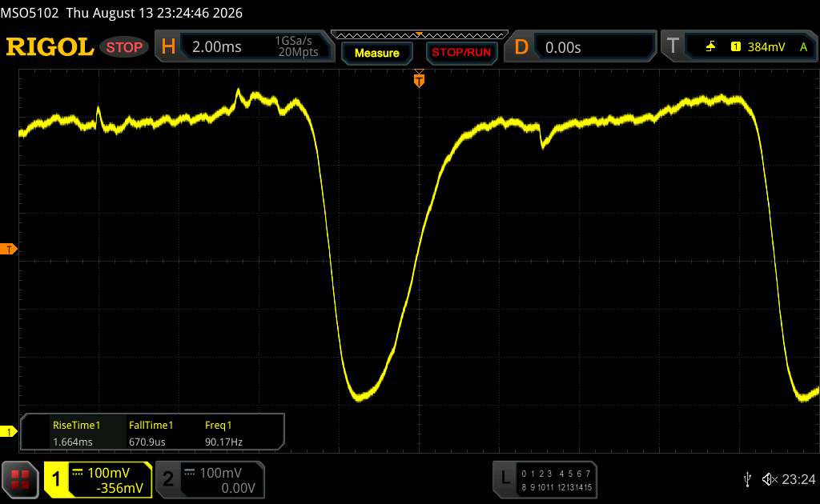
Task: Click the date and time header text
Action: [155, 13]
